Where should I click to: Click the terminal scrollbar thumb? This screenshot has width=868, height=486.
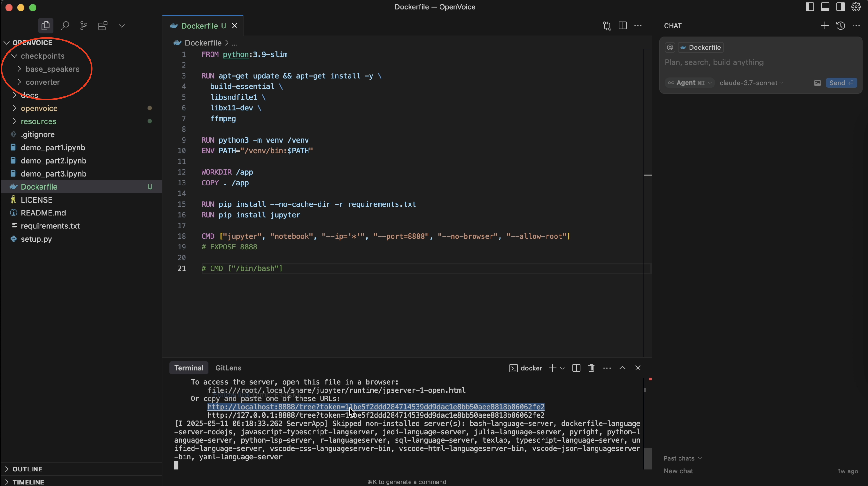[647, 458]
